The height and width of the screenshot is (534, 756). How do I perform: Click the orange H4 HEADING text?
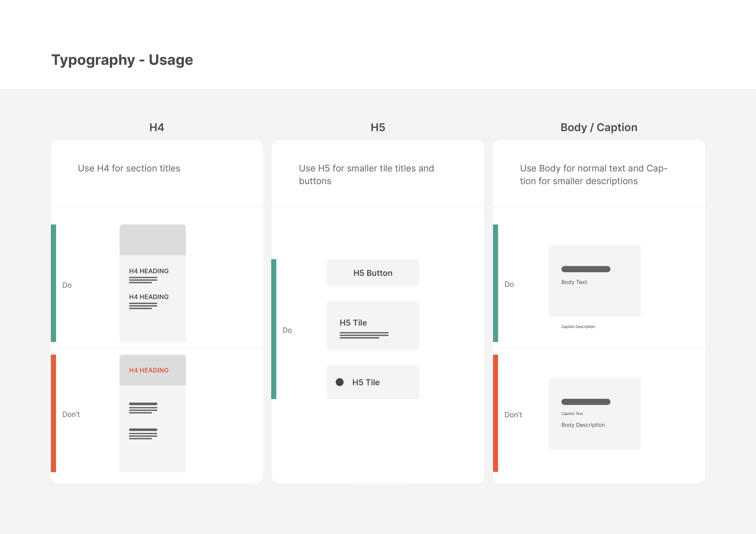(x=149, y=370)
